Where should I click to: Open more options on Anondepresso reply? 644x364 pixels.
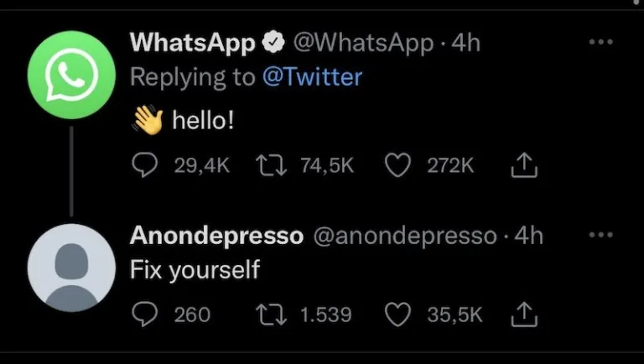(600, 236)
